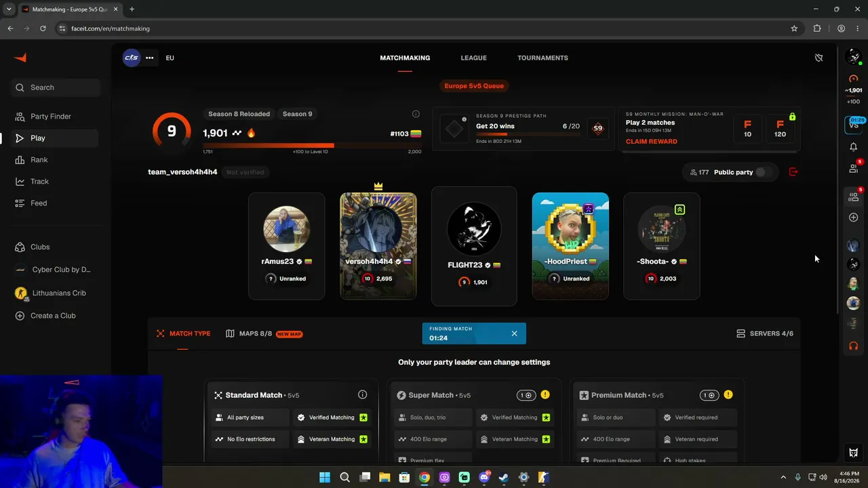Open Party Finder from the sidebar
The height and width of the screenshot is (488, 868).
tap(56, 117)
